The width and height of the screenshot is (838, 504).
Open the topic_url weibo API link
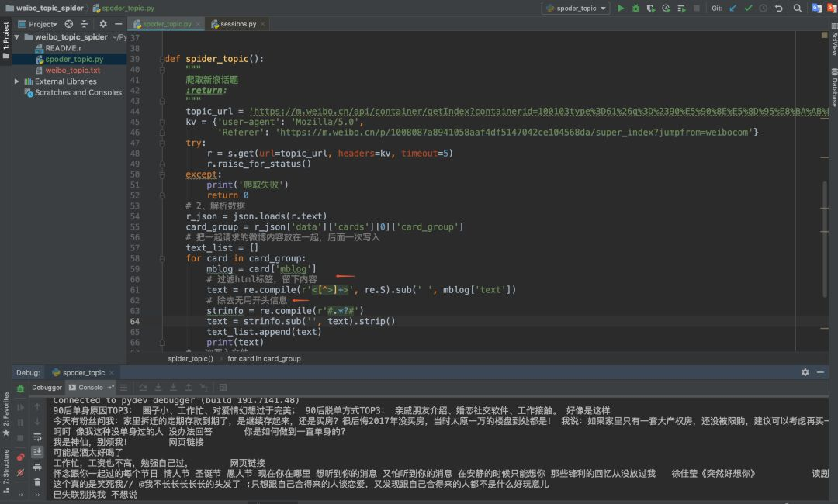(539, 111)
